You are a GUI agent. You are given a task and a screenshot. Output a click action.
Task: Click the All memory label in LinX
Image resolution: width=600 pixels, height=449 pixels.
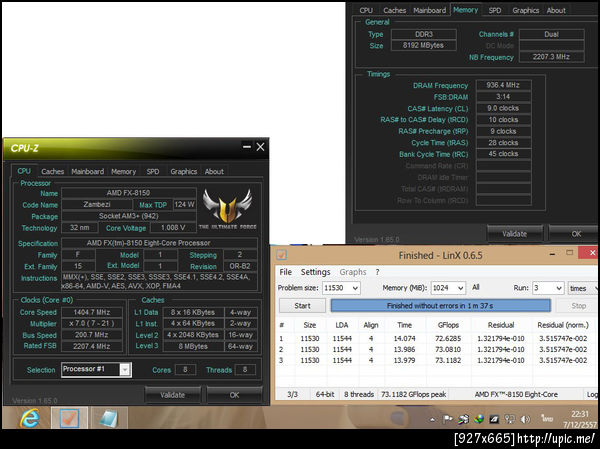[476, 287]
